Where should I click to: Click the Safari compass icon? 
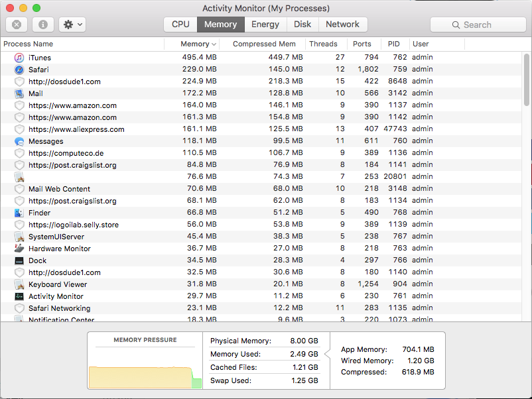pyautogui.click(x=19, y=70)
